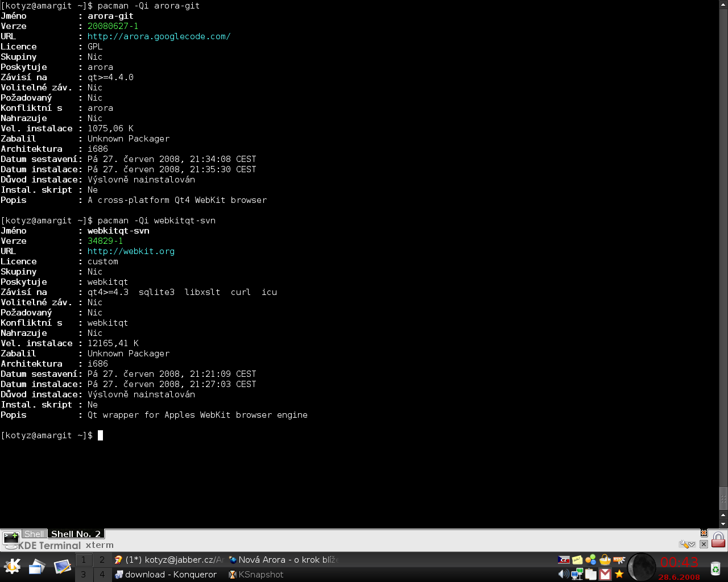Click the bold package name webkitqt-svn

(x=118, y=231)
